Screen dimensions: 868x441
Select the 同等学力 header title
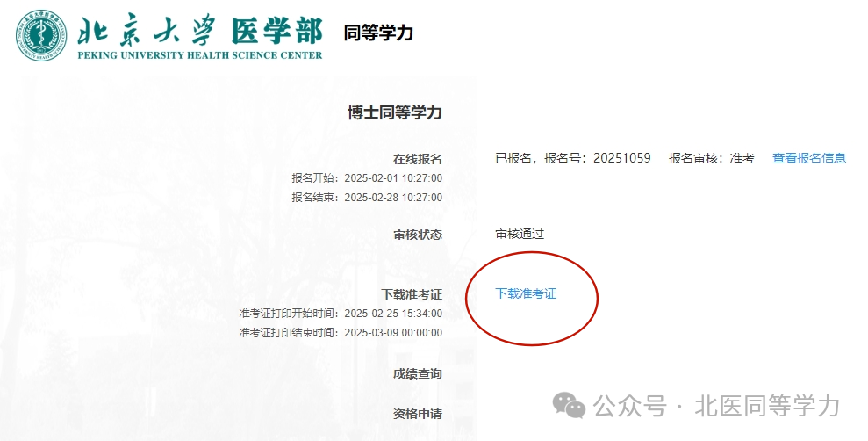point(378,33)
